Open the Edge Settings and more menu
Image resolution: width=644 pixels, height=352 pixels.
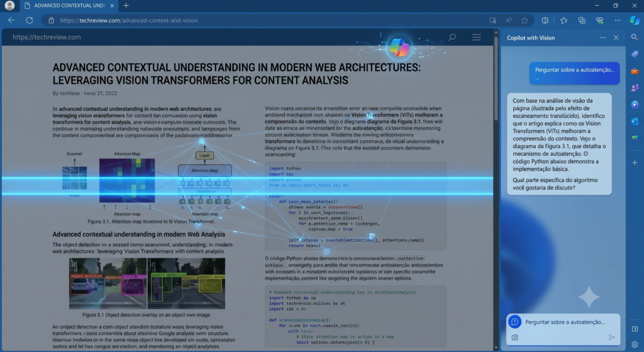[x=618, y=20]
